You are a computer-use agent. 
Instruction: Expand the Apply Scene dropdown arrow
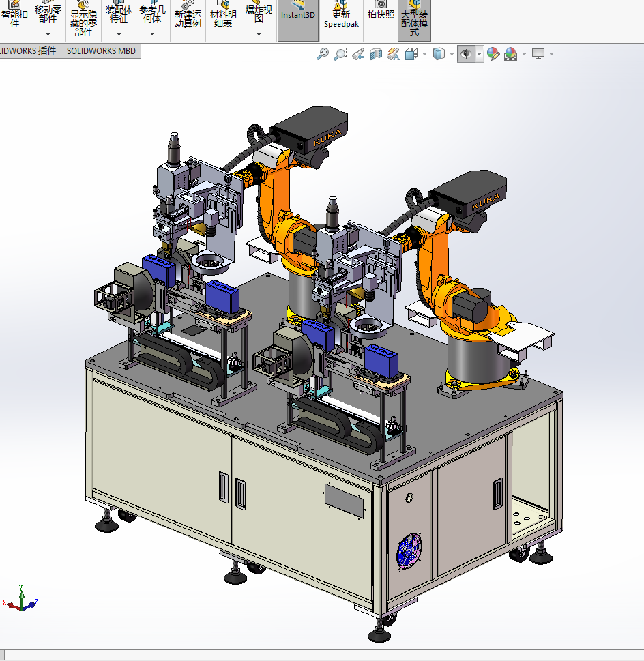[x=525, y=54]
